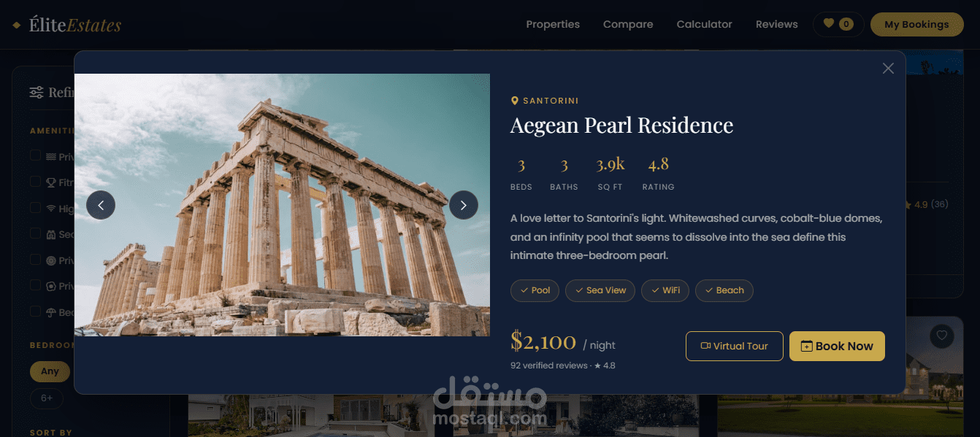Image resolution: width=980 pixels, height=437 pixels.
Task: Open the Properties nav item
Action: (x=553, y=24)
